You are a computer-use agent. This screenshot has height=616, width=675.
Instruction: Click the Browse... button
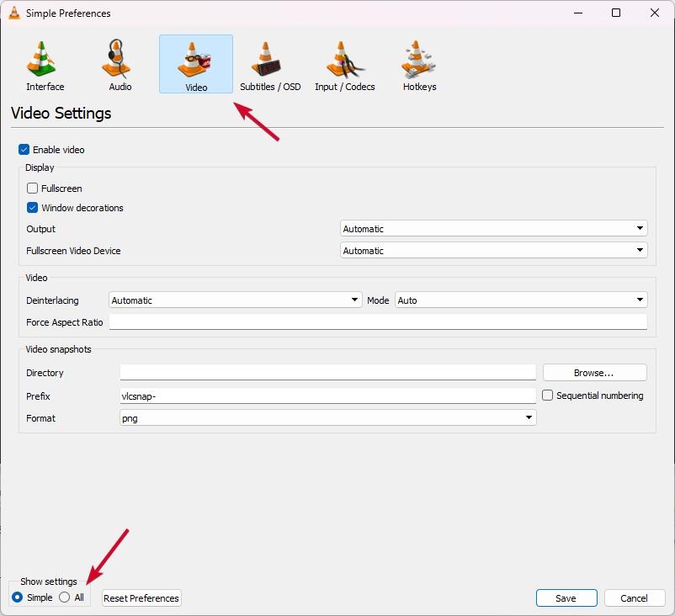click(x=594, y=373)
